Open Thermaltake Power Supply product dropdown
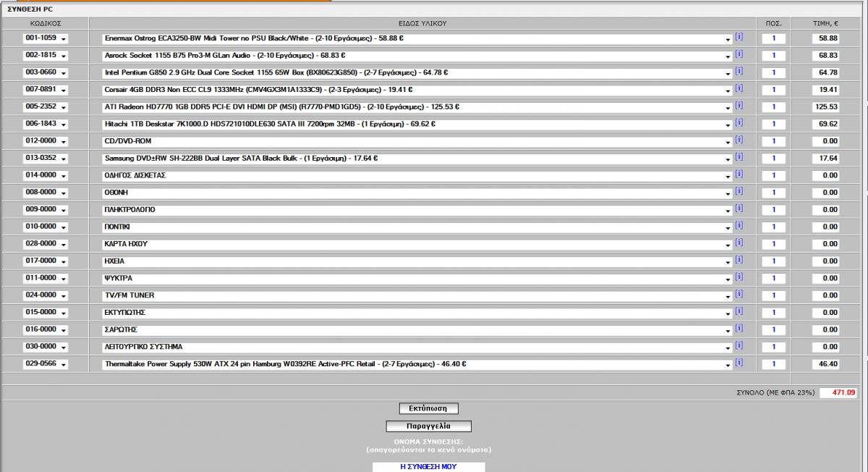Image resolution: width=868 pixels, height=472 pixels. click(x=417, y=364)
